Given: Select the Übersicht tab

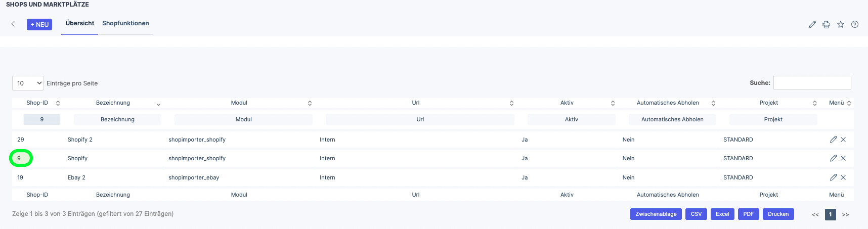Looking at the screenshot, I should (79, 23).
